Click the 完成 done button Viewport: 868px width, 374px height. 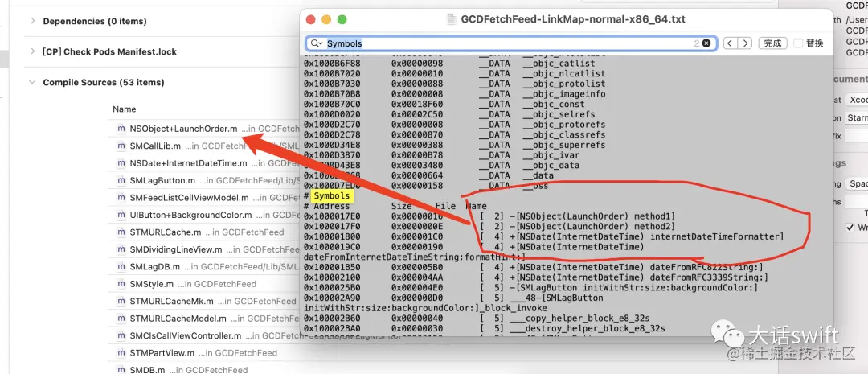tap(772, 43)
